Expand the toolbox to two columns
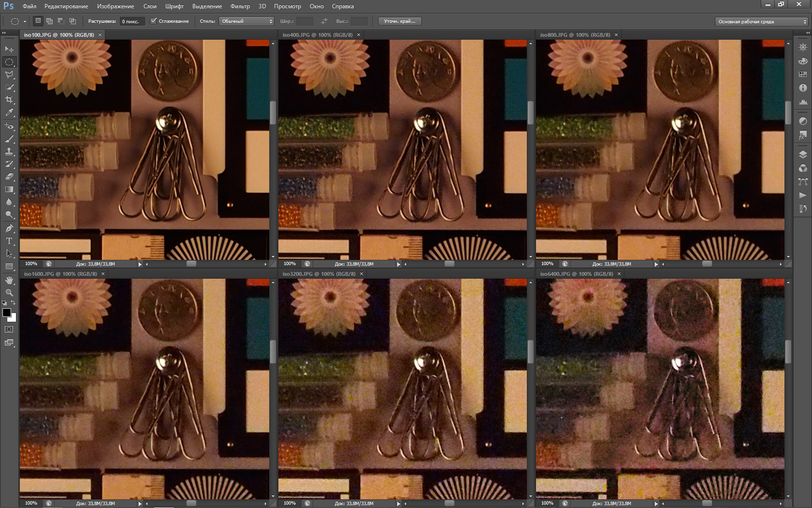The height and width of the screenshot is (508, 812). (4, 33)
